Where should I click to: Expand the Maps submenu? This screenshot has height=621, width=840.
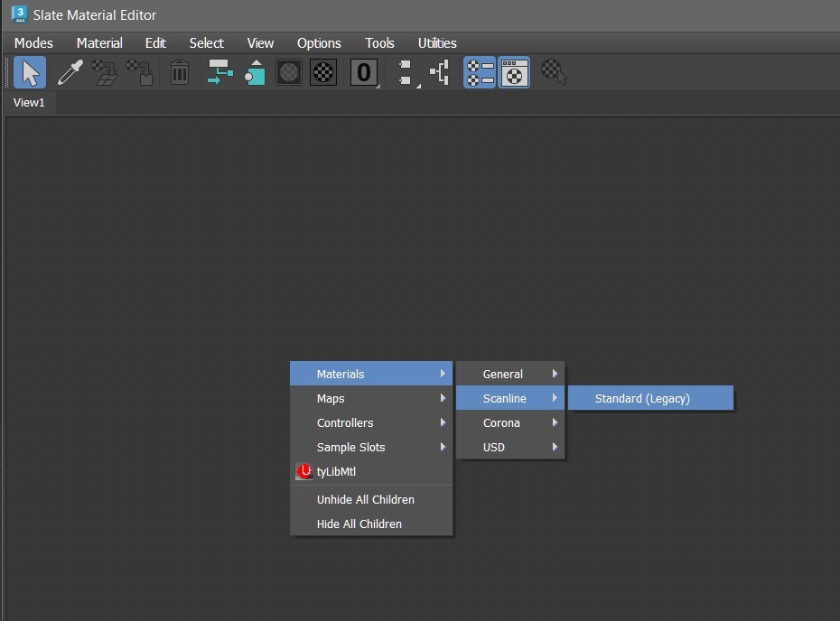(371, 398)
